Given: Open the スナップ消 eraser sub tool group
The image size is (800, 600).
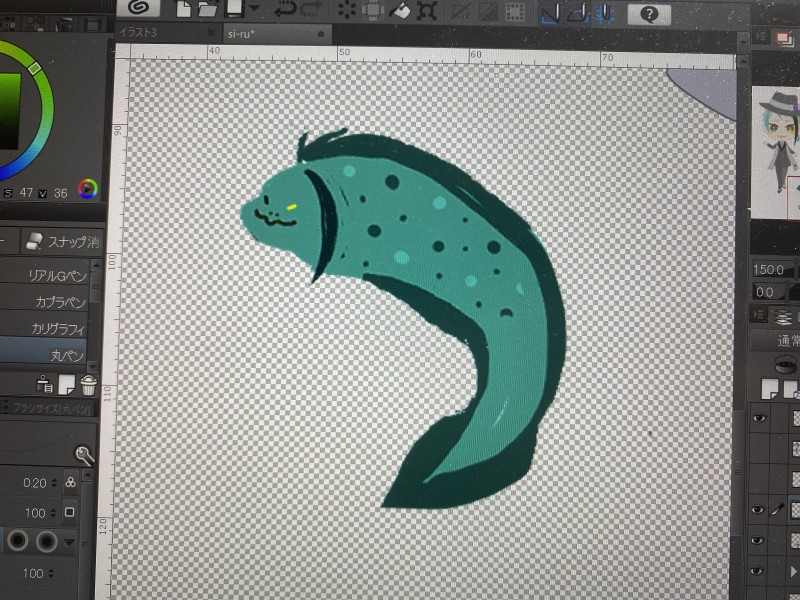Looking at the screenshot, I should pos(61,241).
